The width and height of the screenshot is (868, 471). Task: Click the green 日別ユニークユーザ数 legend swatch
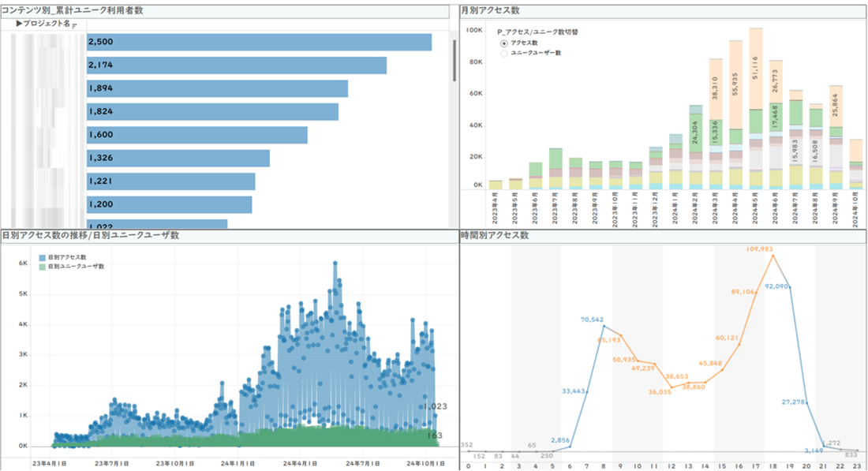pyautogui.click(x=42, y=267)
